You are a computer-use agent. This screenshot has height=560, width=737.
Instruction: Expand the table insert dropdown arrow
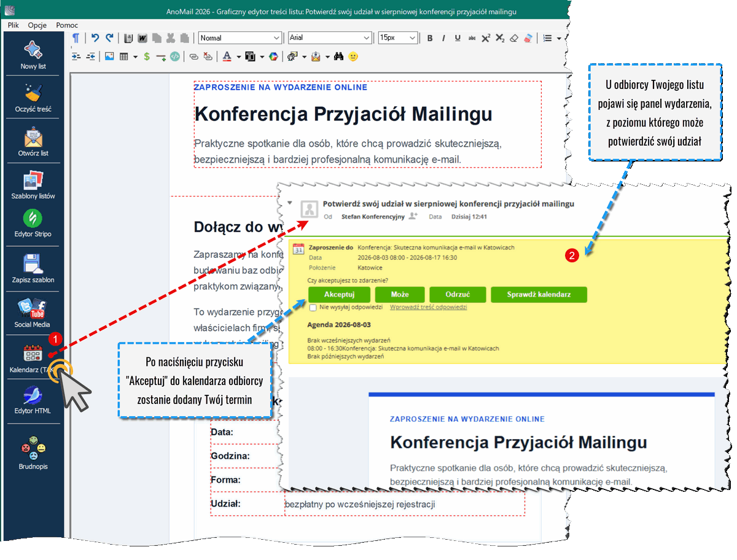(x=135, y=56)
